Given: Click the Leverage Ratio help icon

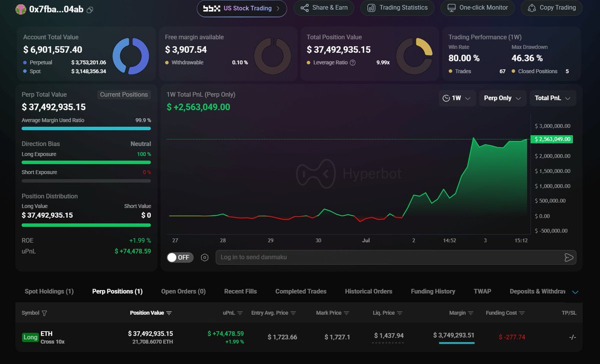Looking at the screenshot, I should (x=352, y=63).
